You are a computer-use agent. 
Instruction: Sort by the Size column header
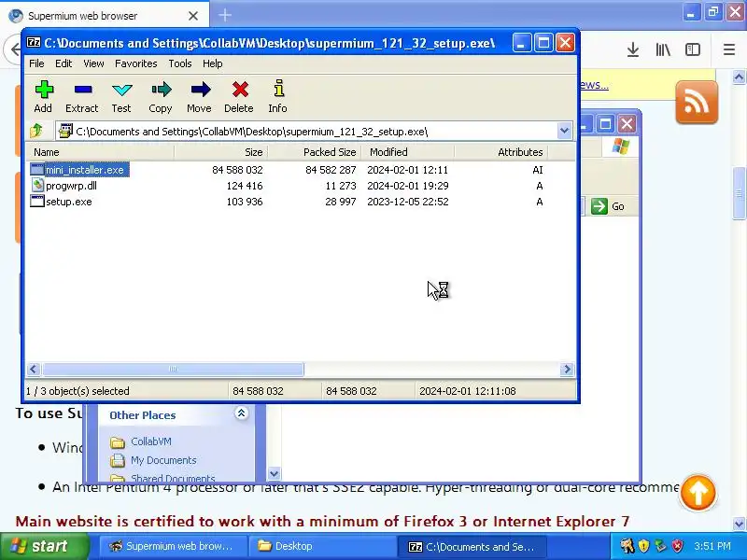pos(220,152)
